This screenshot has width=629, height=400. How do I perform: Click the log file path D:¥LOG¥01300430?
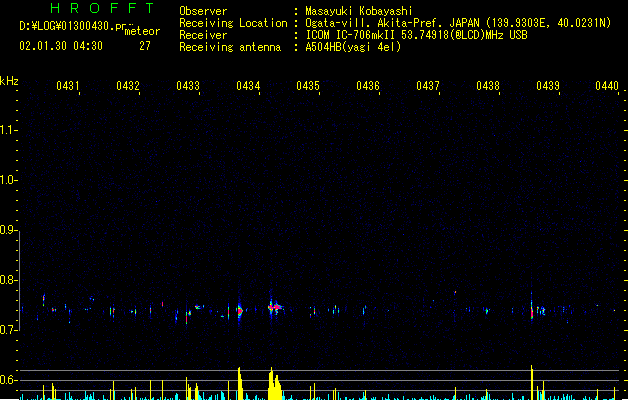[x=73, y=26]
